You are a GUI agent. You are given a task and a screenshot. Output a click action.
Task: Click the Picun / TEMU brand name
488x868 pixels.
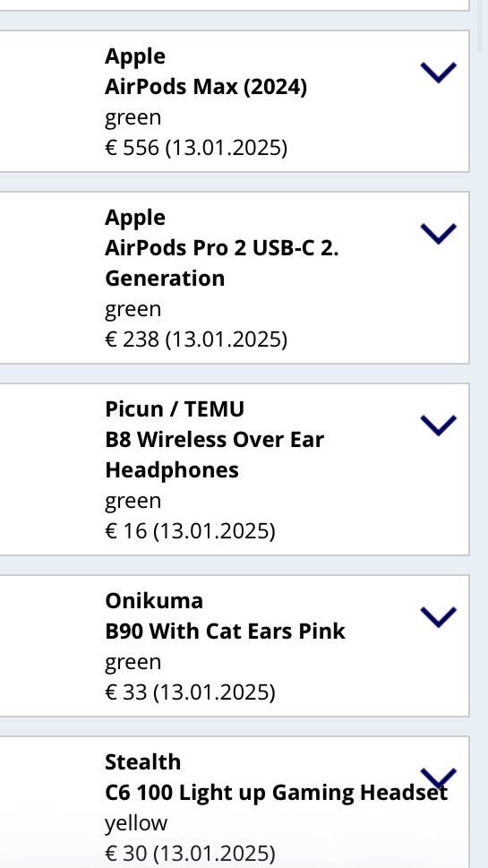pos(175,409)
